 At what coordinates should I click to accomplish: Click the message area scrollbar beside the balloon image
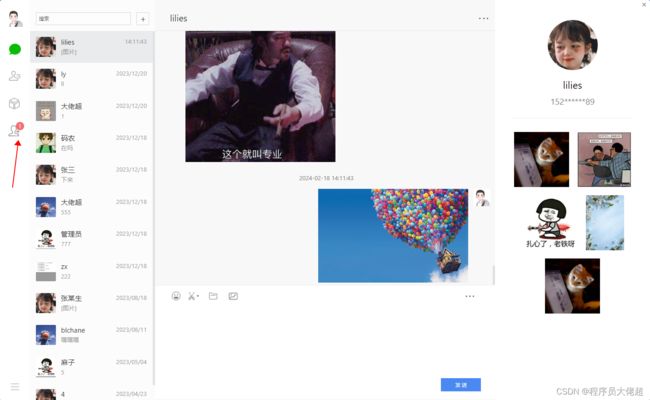(493, 274)
